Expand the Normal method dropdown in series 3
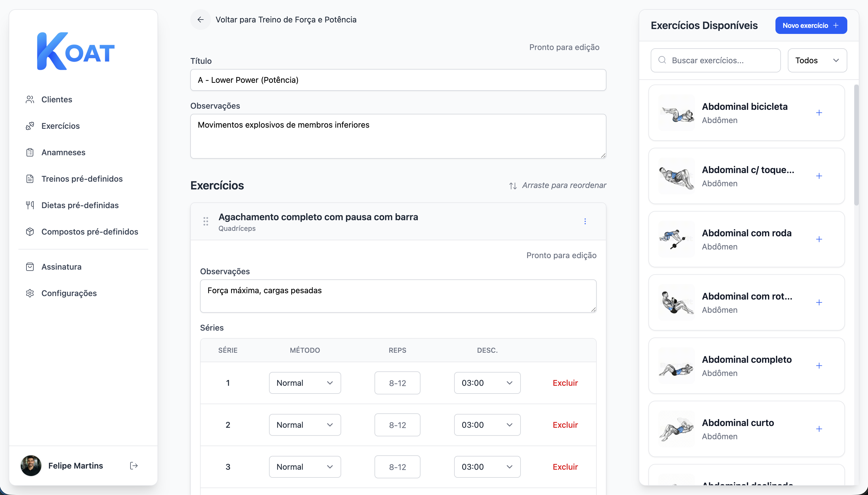 click(304, 467)
